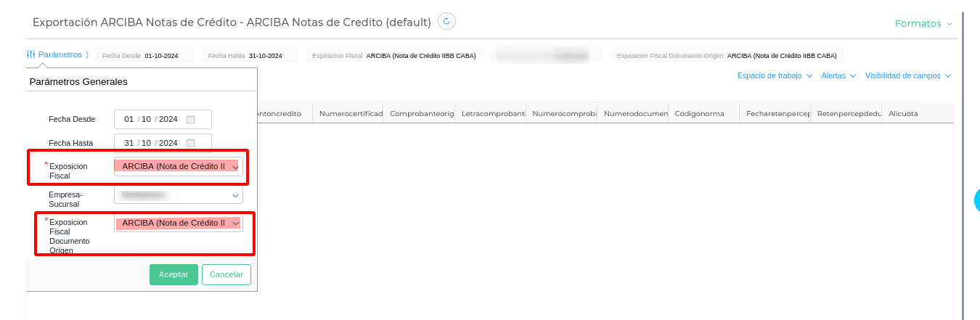Click the Parámetros sliders icon
Screen dimensions: 980x320
click(31, 54)
